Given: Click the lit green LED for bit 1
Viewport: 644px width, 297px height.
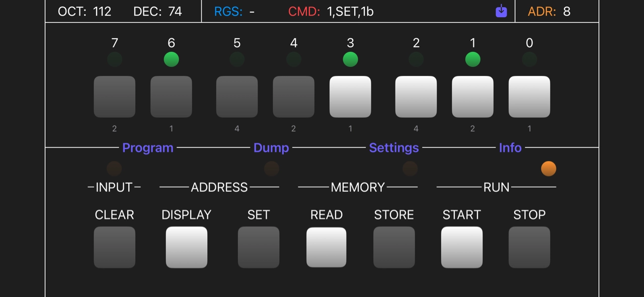Looking at the screenshot, I should point(472,59).
